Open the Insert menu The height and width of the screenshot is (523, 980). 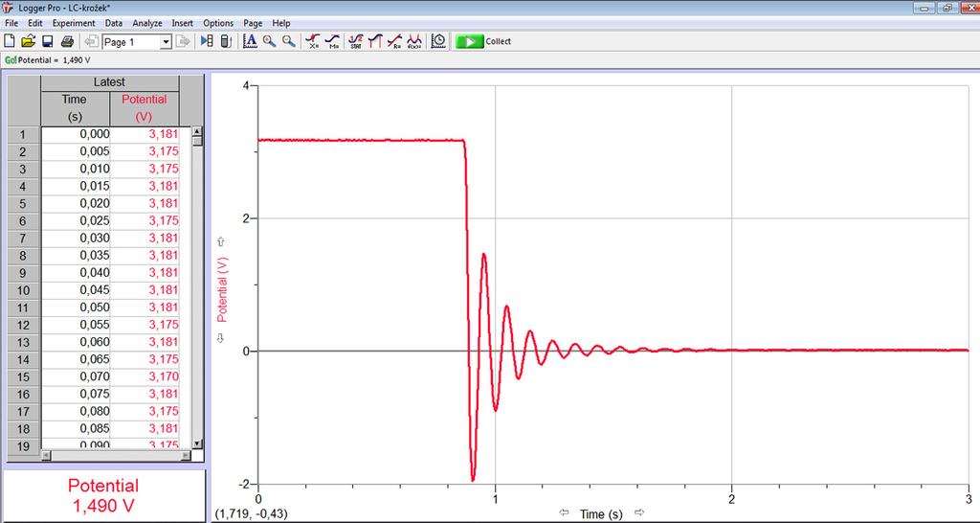click(x=183, y=23)
